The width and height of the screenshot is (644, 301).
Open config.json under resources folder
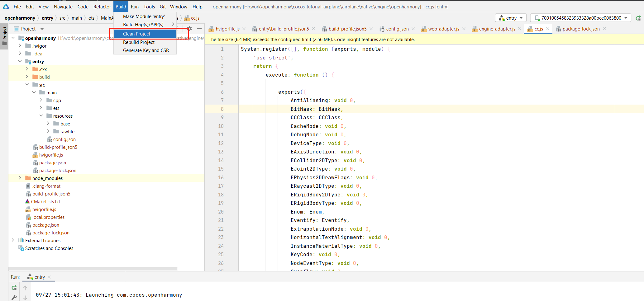click(64, 139)
